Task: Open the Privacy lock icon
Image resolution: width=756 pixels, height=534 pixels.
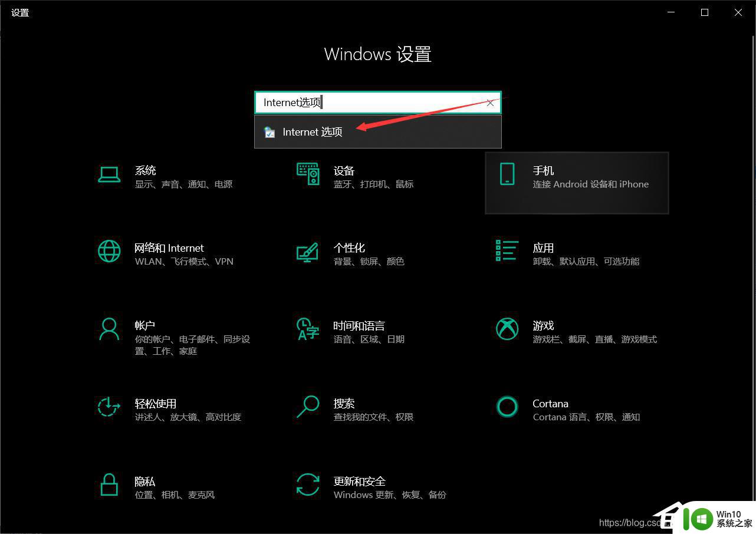Action: click(x=109, y=484)
